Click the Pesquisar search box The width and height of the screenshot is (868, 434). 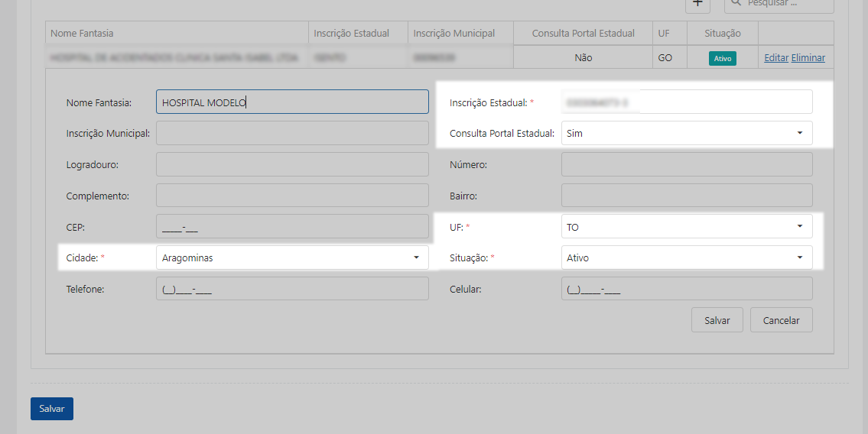click(x=779, y=5)
